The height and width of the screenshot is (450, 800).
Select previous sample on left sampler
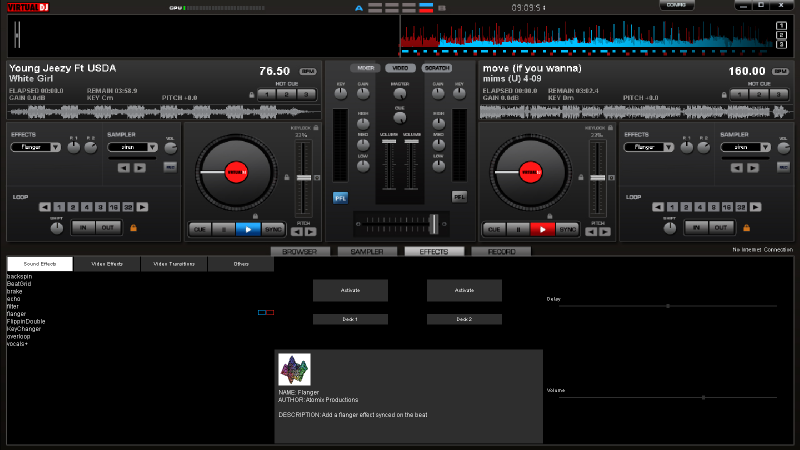[x=123, y=168]
